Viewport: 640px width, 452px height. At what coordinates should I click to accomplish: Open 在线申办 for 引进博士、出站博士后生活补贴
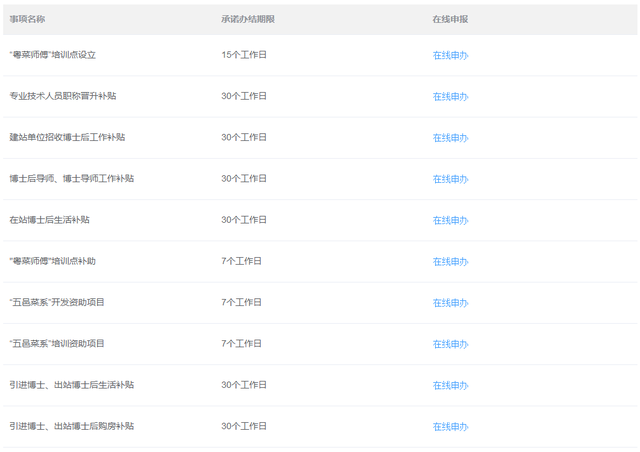click(x=450, y=385)
